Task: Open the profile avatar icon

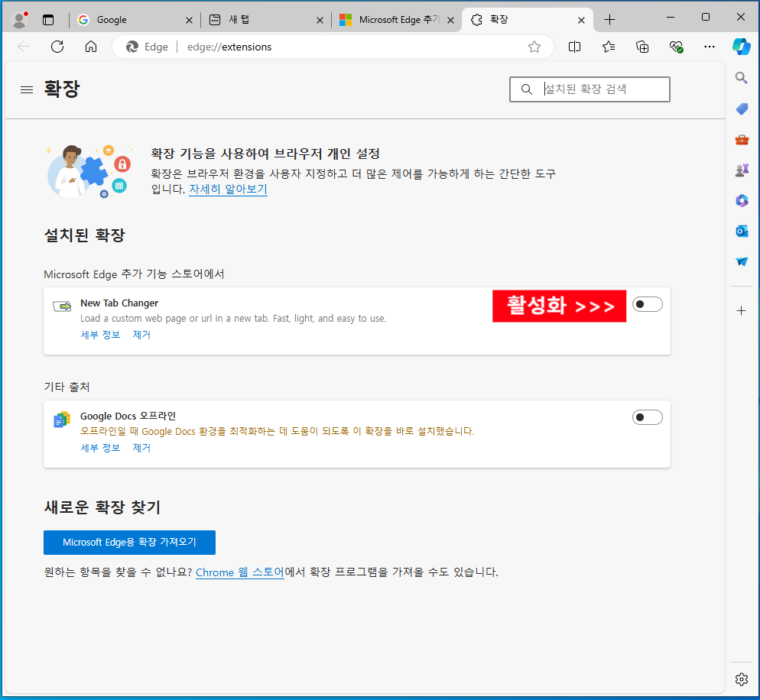Action: 19,20
